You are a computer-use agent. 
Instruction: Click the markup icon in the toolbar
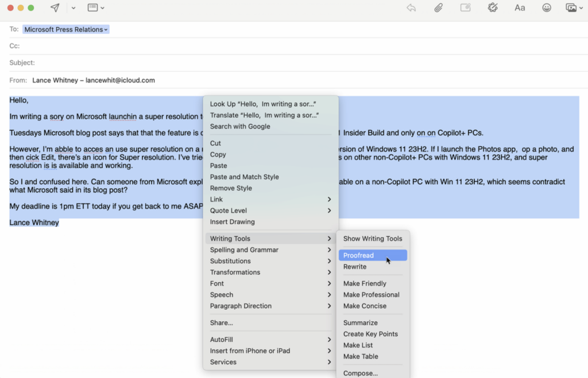(x=465, y=7)
